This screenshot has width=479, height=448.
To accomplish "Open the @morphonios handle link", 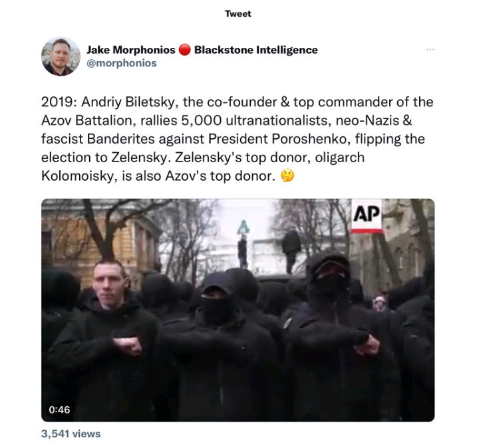I will 122,63.
